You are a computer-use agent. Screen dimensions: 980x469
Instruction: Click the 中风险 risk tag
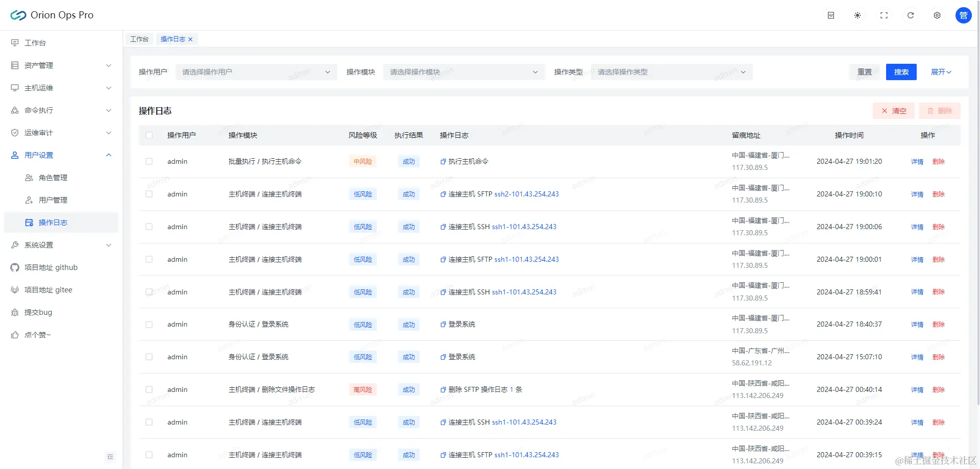(363, 162)
